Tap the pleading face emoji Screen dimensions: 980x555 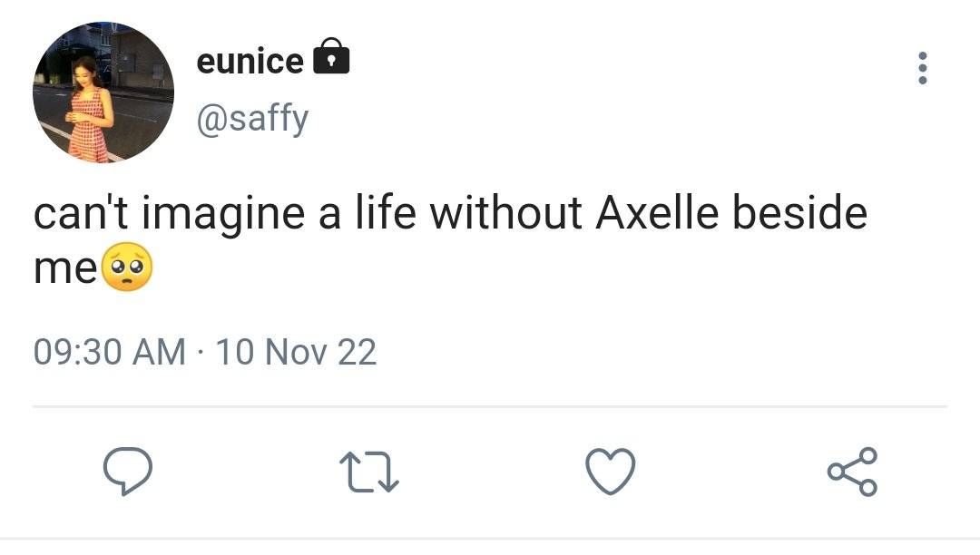pos(127,268)
